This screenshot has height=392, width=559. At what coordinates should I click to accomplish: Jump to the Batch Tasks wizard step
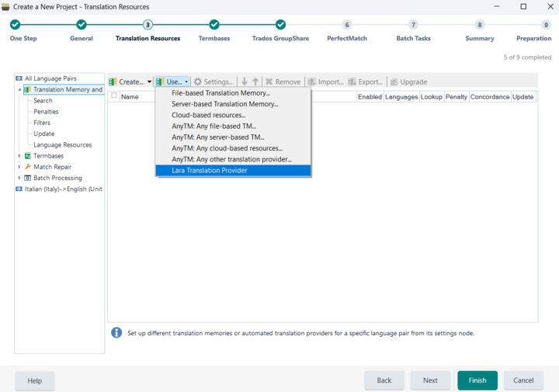point(413,25)
